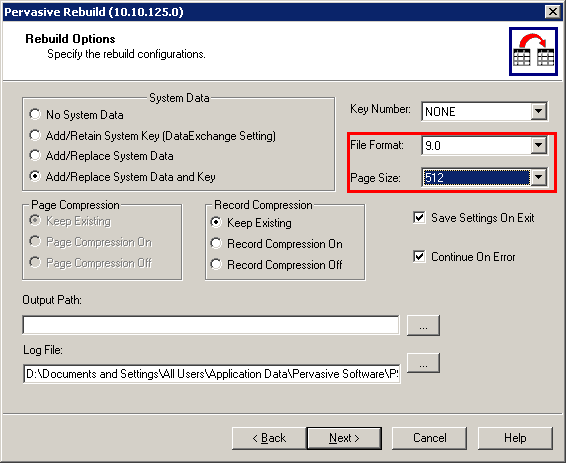Click the Output Path label
This screenshot has height=463, width=566.
click(52, 300)
